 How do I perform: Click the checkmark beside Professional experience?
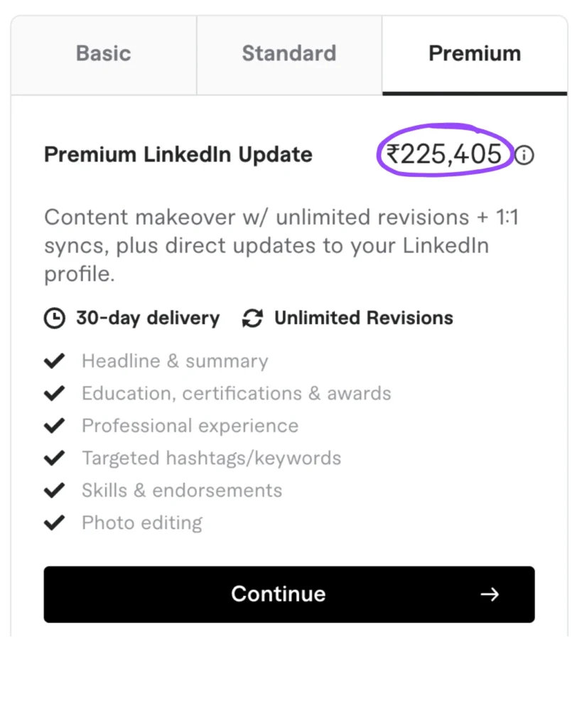[54, 426]
